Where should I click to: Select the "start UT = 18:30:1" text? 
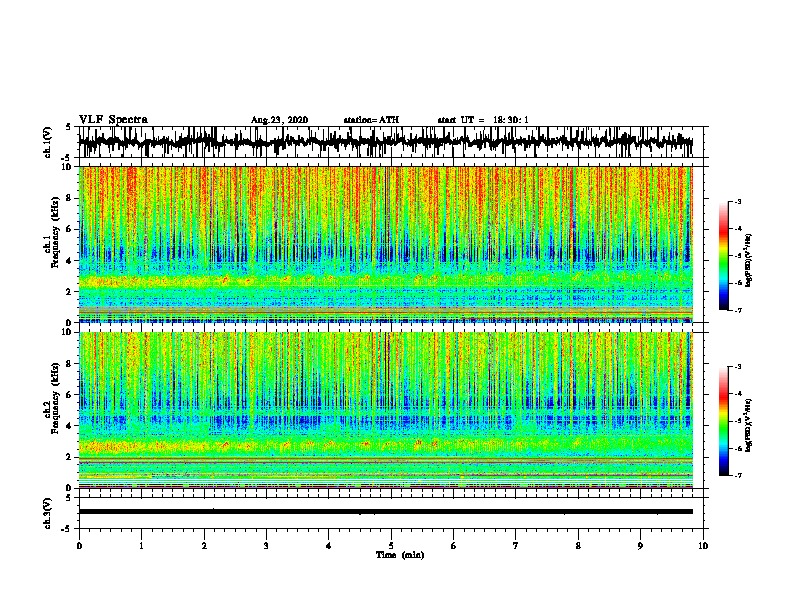click(x=483, y=120)
